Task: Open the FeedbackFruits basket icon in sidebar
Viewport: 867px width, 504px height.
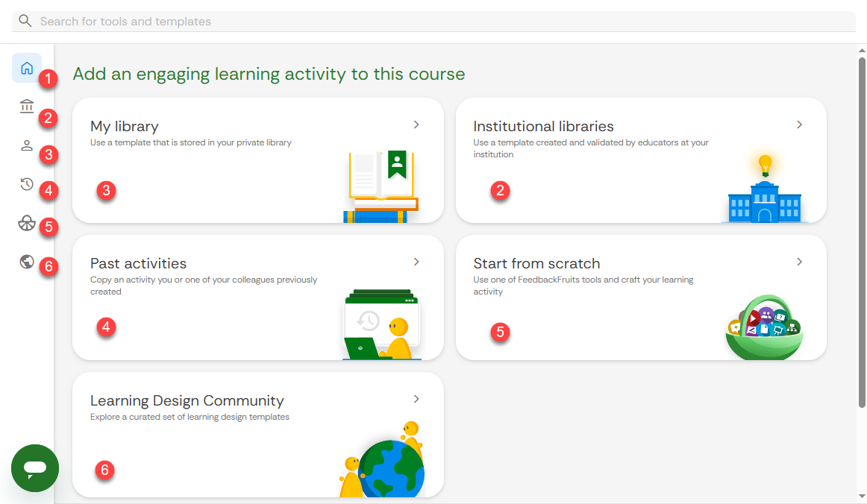Action: coord(27,223)
